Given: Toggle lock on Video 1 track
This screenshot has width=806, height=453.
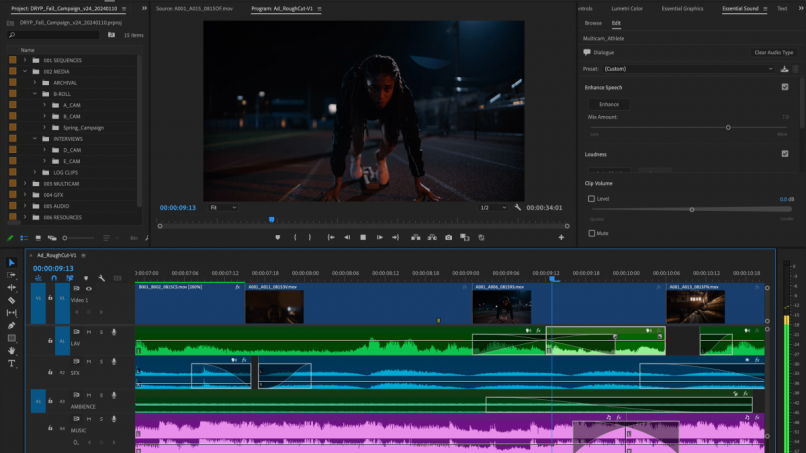Looking at the screenshot, I should pos(50,298).
